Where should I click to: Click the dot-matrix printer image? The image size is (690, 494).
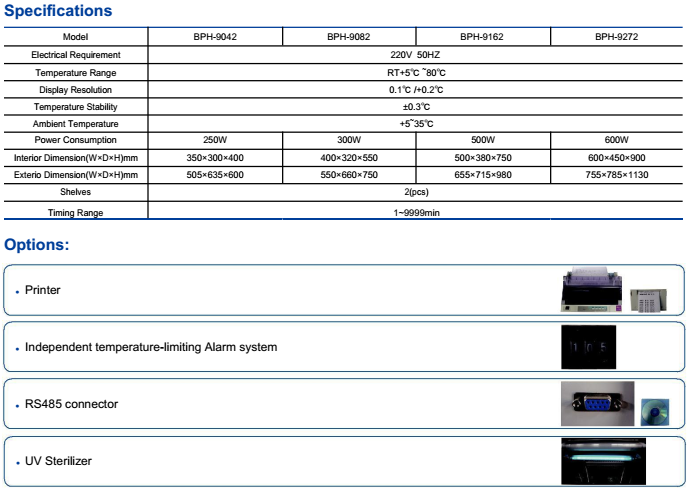592,289
